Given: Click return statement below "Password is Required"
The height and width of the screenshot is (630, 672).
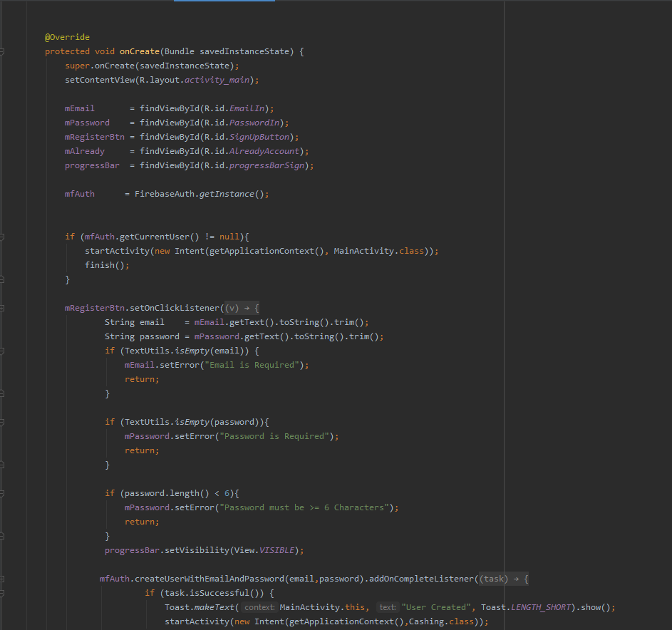Looking at the screenshot, I should point(142,450).
